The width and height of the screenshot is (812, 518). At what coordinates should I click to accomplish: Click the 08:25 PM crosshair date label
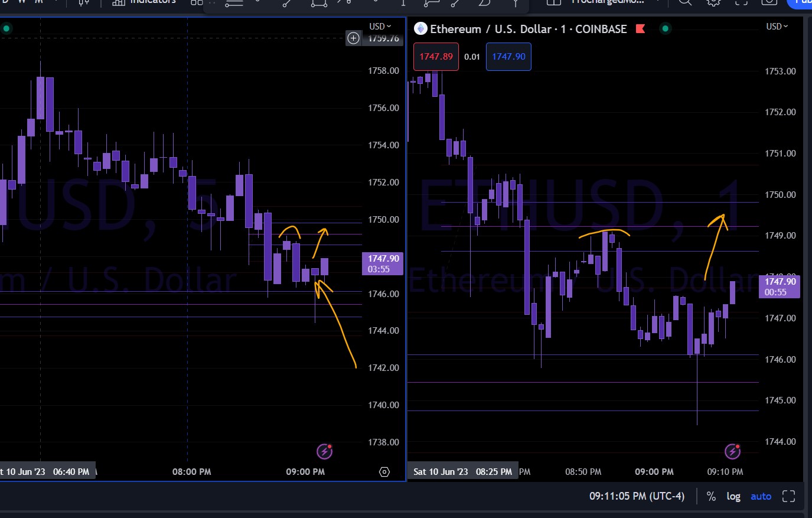462,472
